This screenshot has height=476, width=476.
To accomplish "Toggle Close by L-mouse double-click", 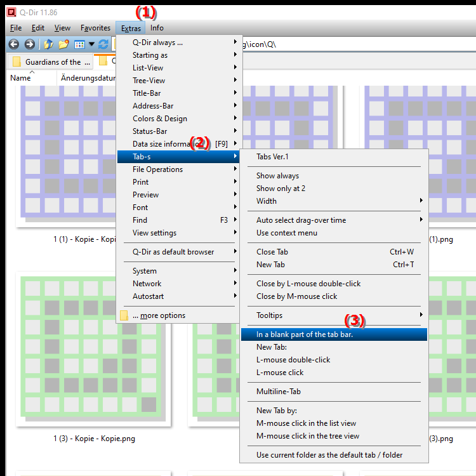I will coord(334,284).
